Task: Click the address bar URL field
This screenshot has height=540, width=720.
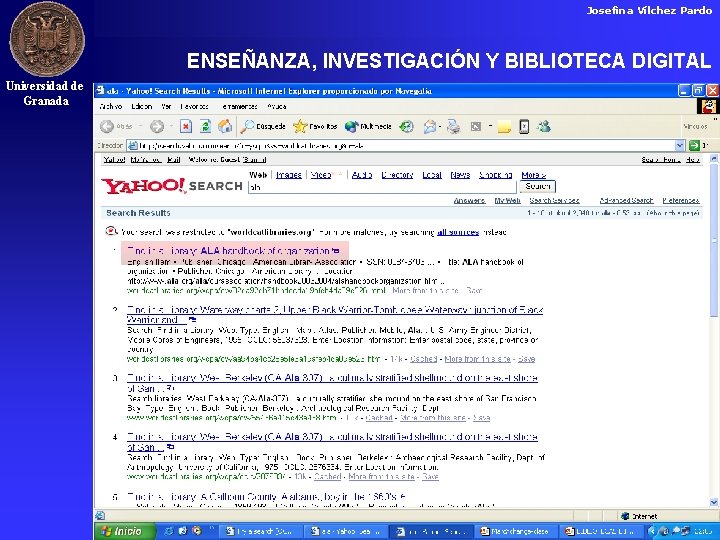Action: [x=405, y=146]
